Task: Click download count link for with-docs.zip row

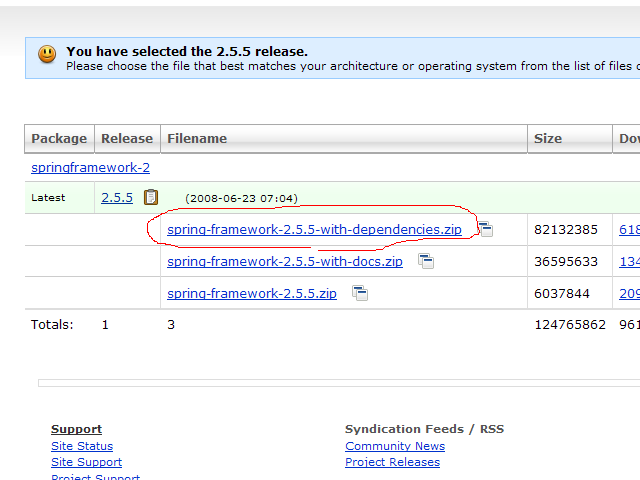Action: click(629, 261)
